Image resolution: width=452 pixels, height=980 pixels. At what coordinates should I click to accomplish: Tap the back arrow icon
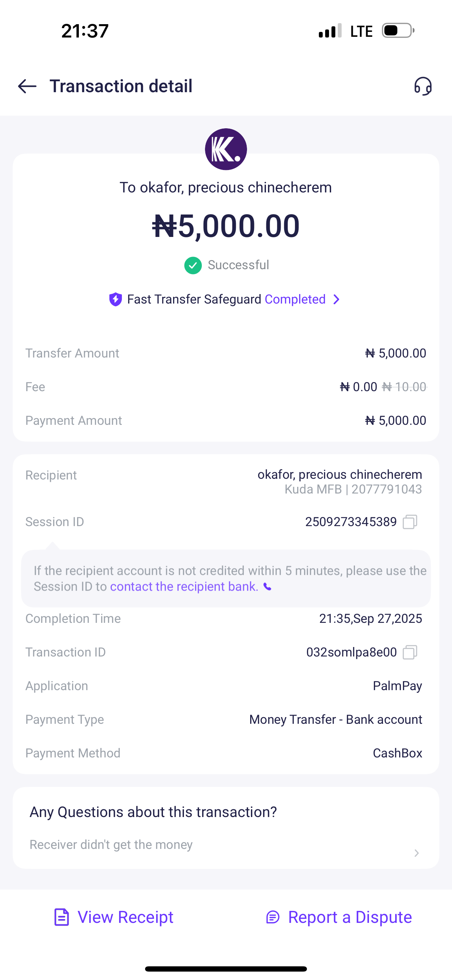coord(27,86)
